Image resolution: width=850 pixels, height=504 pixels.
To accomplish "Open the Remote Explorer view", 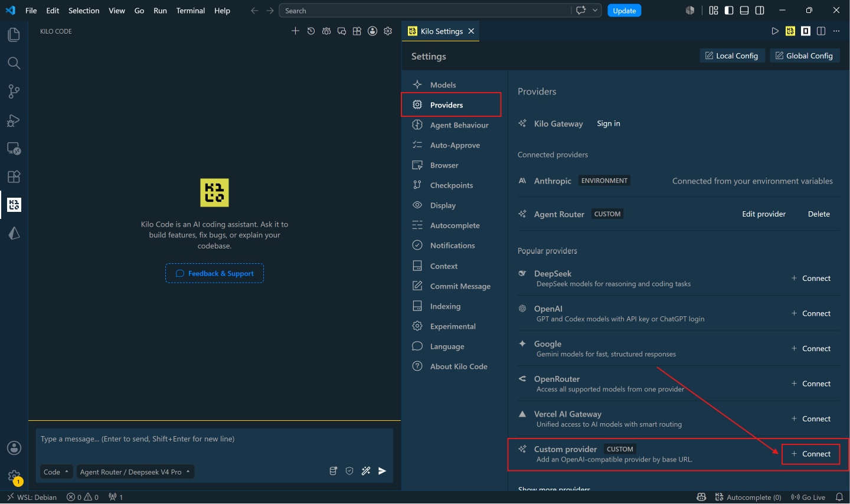I will [14, 149].
